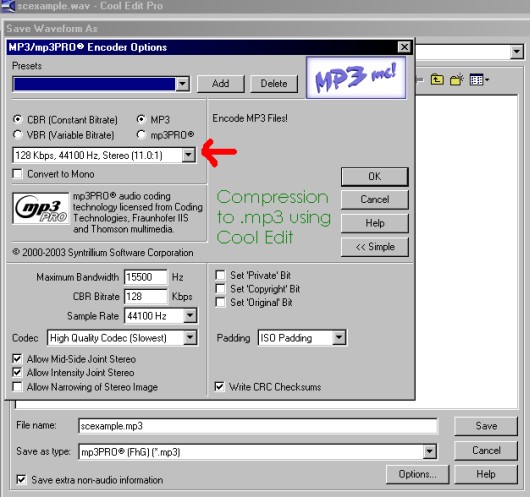Screen dimensions: 530x497
Task: Open the Presets dropdown
Action: tap(183, 84)
